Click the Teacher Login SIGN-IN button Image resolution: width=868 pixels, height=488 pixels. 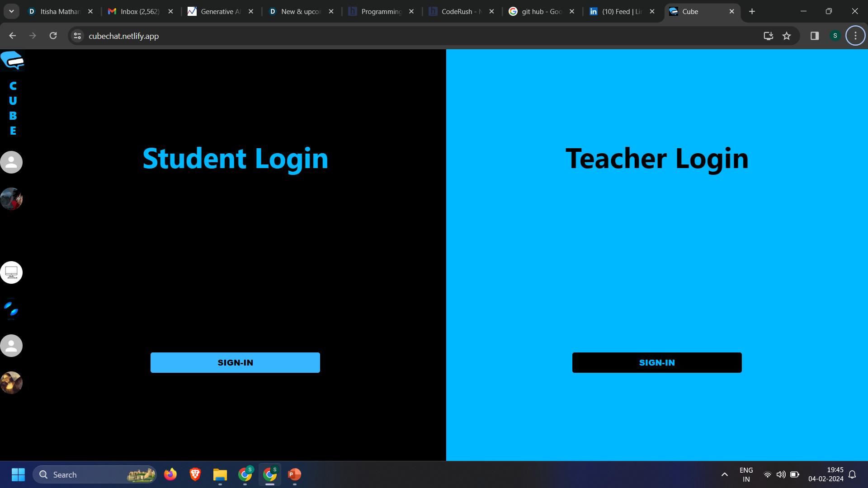(x=657, y=362)
